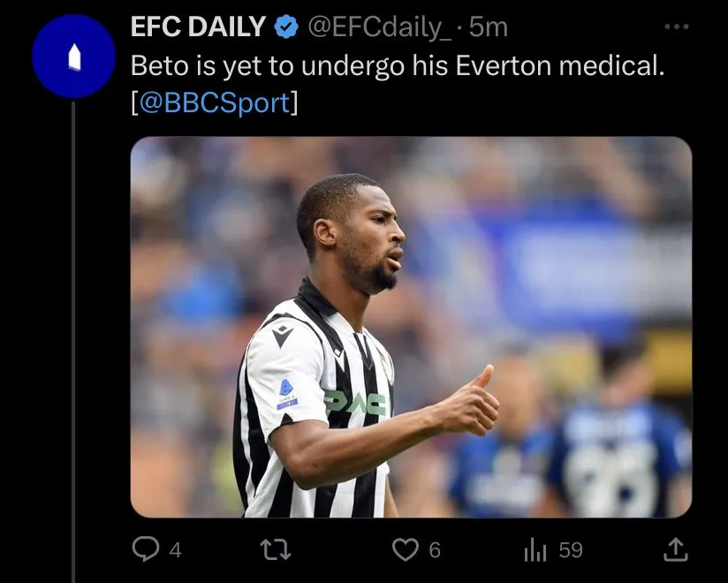Click the reply count of 4

pos(175,550)
